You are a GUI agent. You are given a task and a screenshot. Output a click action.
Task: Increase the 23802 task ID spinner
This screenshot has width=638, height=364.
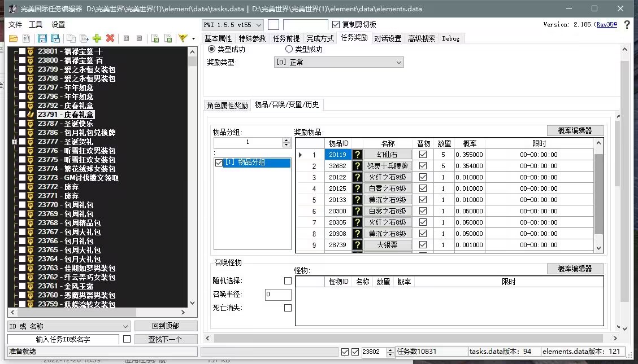click(x=390, y=350)
